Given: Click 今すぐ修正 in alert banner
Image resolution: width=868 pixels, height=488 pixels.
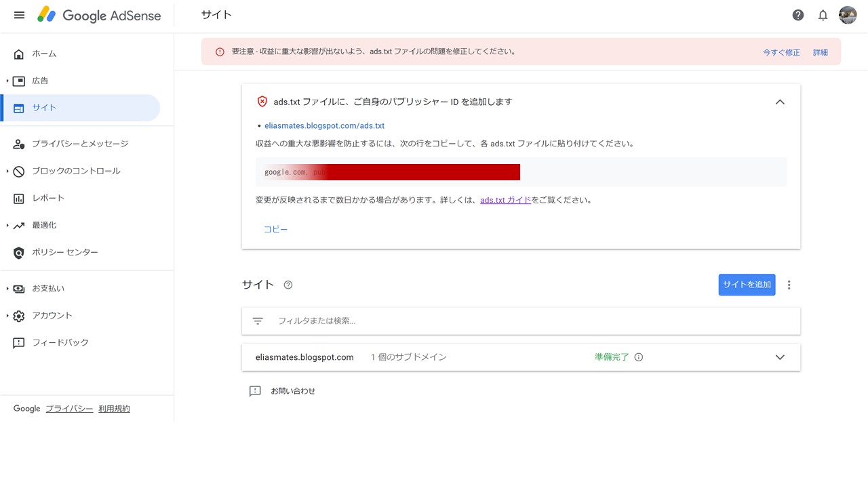Looking at the screenshot, I should click(x=781, y=52).
